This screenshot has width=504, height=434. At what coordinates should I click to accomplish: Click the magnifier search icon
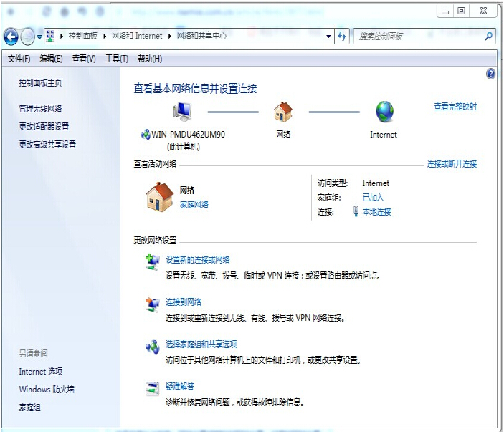[488, 36]
